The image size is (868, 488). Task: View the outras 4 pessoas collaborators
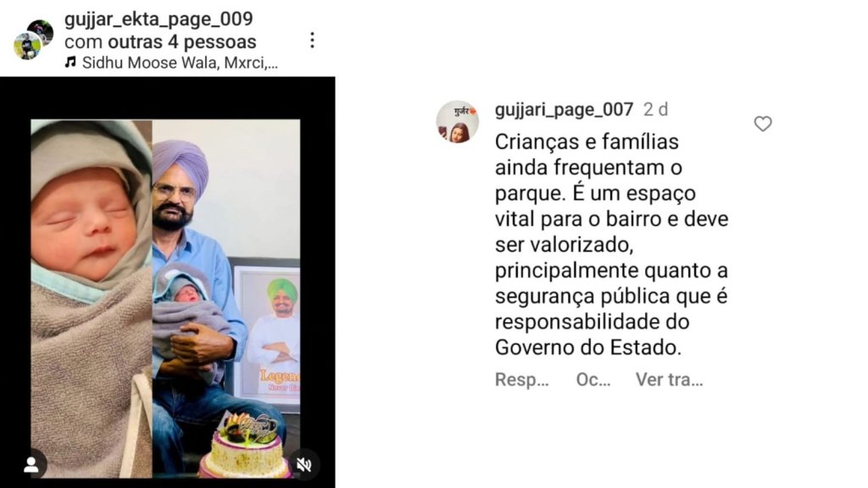coord(182,42)
